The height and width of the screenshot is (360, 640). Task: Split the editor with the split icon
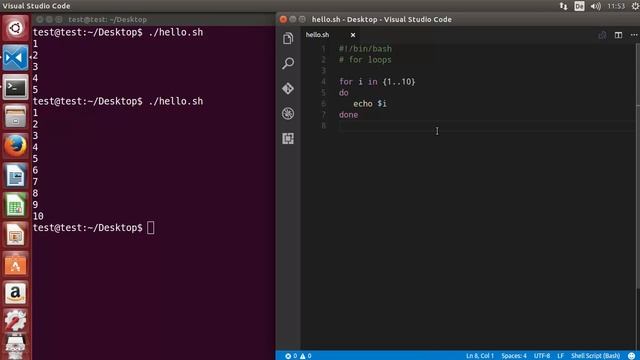click(x=618, y=35)
